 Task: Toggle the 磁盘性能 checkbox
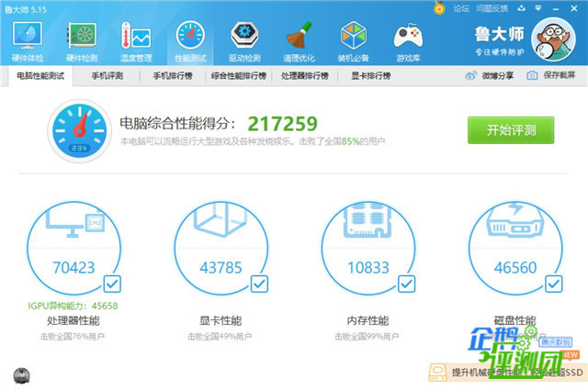(553, 284)
